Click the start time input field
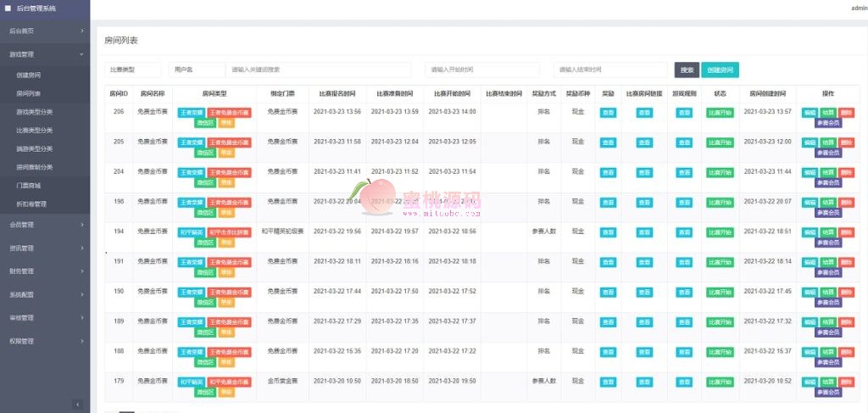868x413 pixels. (x=482, y=70)
